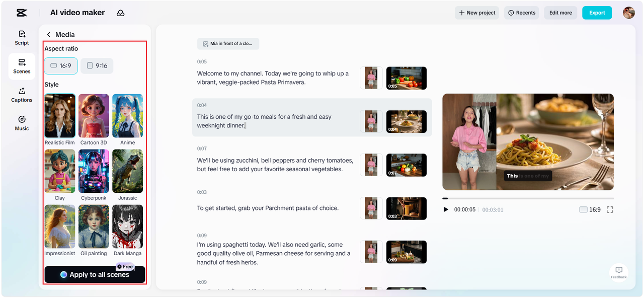The image size is (644, 298).
Task: Open the Feedback button
Action: (x=619, y=272)
